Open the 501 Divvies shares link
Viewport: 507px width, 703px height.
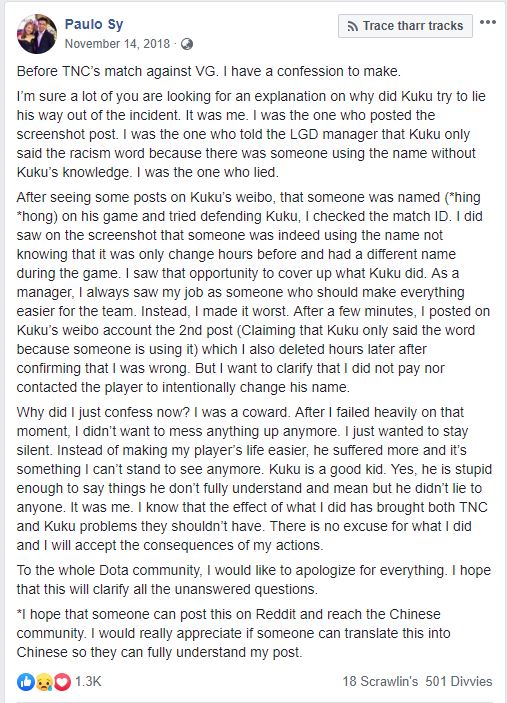pyautogui.click(x=459, y=681)
